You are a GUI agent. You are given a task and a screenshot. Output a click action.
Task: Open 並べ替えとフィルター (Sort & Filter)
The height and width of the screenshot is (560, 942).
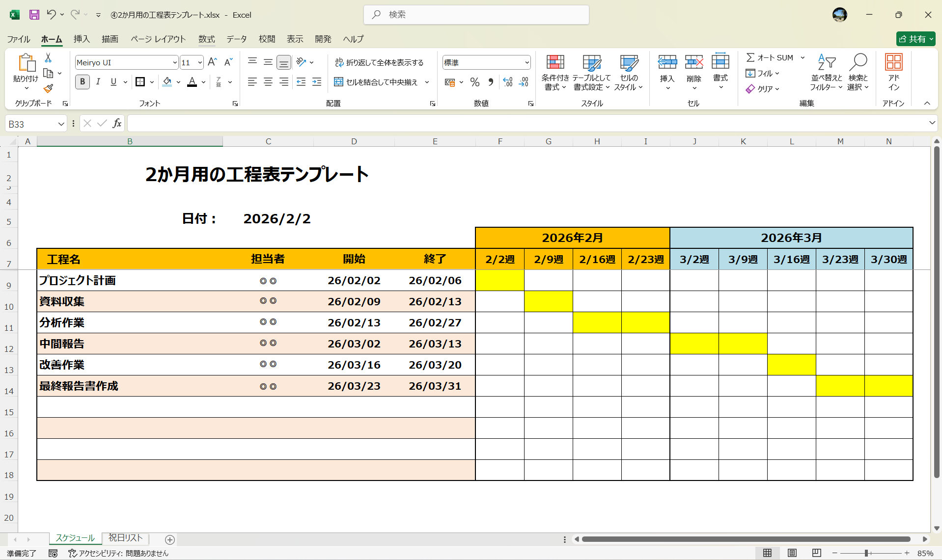tap(826, 72)
